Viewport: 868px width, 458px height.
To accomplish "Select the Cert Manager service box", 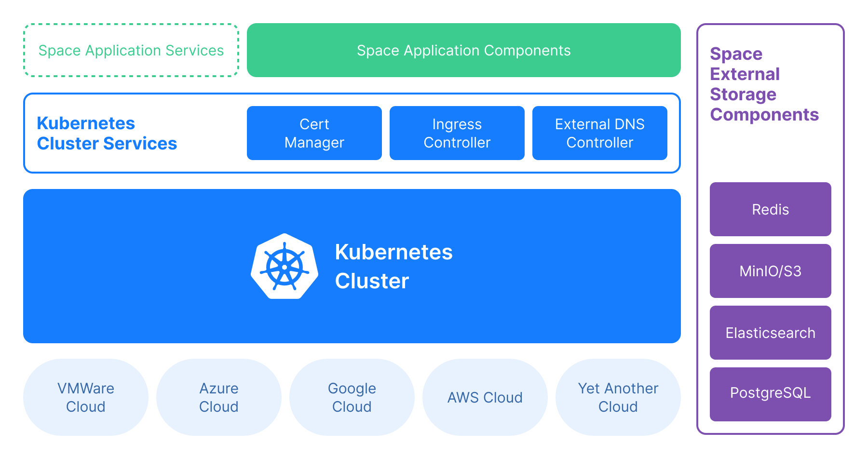I will click(314, 133).
